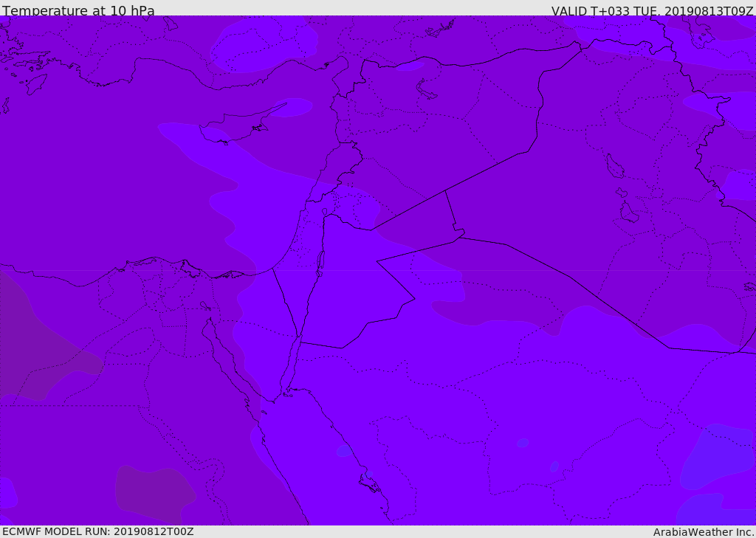The height and width of the screenshot is (538, 756).
Task: Click the 'VALID T+033 TUE. 20190813T09Z' timestamp
Action: [653, 11]
